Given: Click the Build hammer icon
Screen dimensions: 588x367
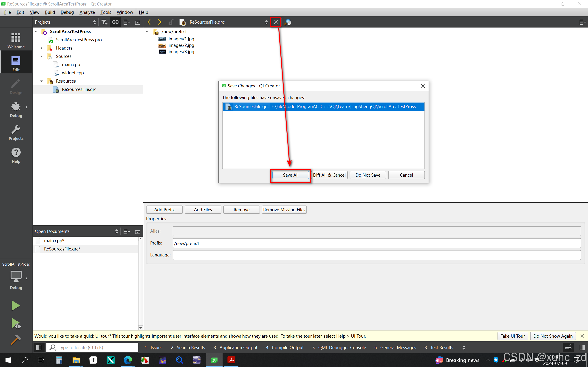Looking at the screenshot, I should pos(16,340).
